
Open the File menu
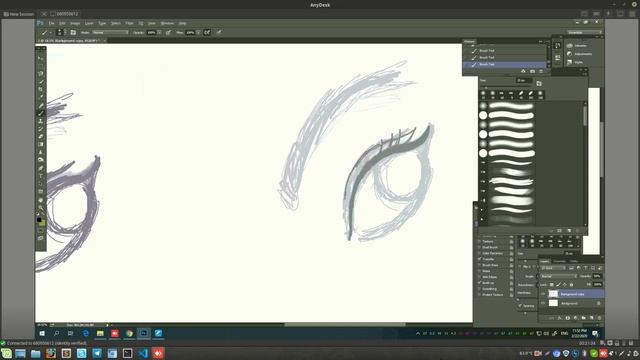click(51, 23)
